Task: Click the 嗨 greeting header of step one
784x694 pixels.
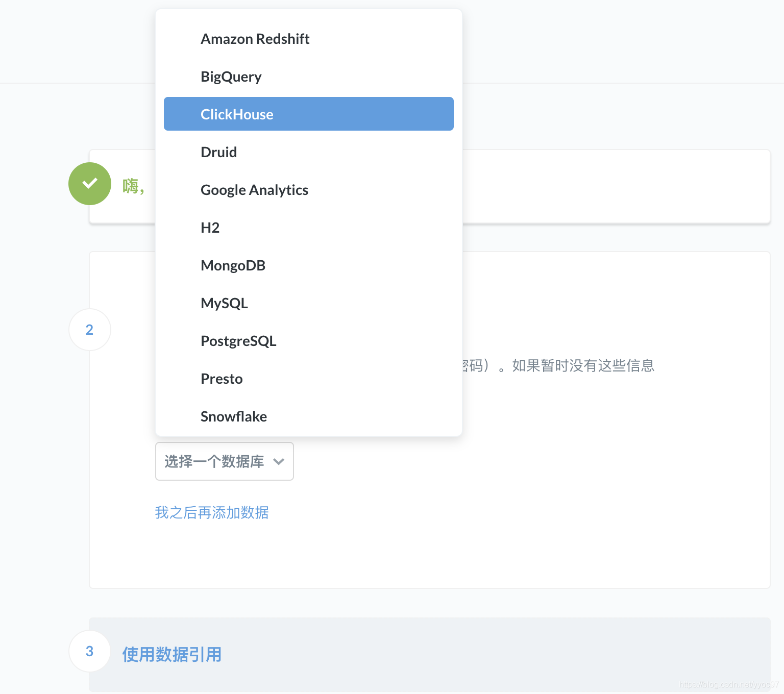Action: [x=134, y=186]
